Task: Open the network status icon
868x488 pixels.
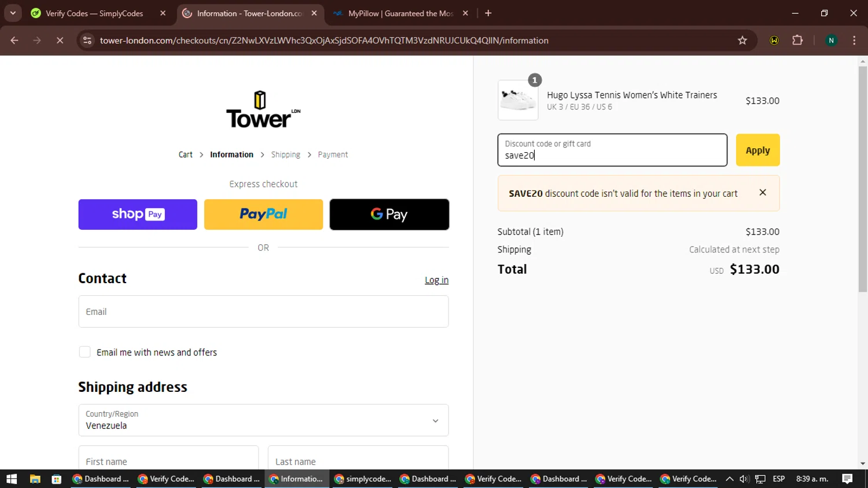Action: tap(760, 479)
